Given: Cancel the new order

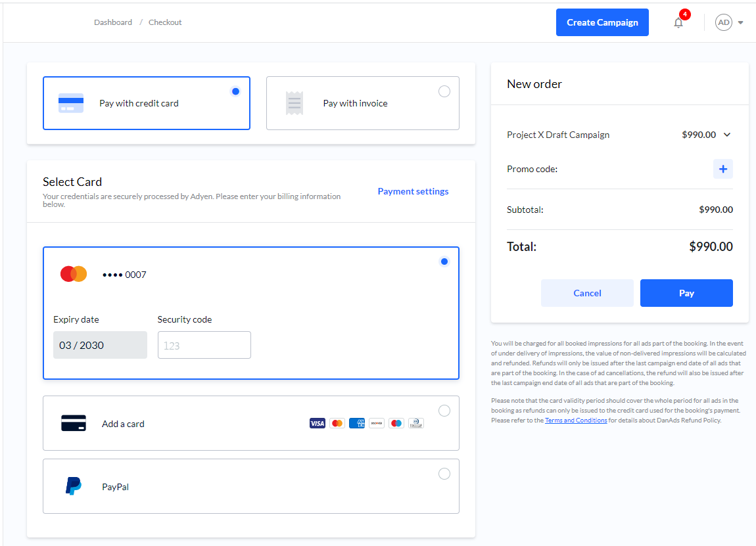Looking at the screenshot, I should click(x=587, y=293).
